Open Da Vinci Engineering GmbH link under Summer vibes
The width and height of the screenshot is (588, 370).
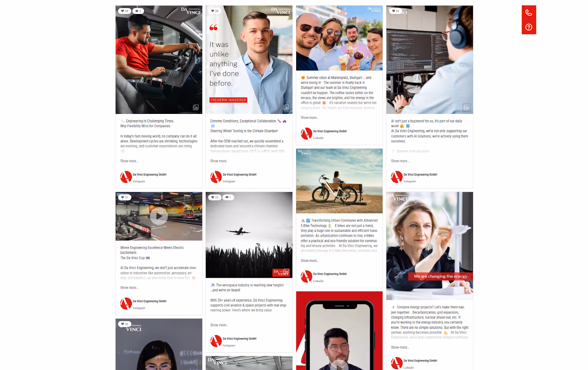tap(330, 131)
